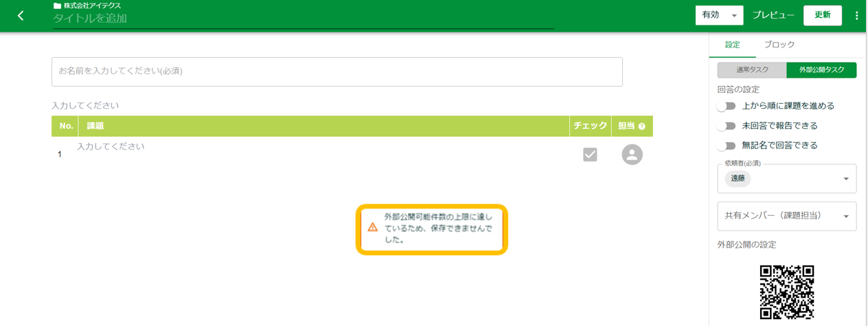Open the 有効 status dropdown
The width and height of the screenshot is (868, 326).
[x=719, y=15]
